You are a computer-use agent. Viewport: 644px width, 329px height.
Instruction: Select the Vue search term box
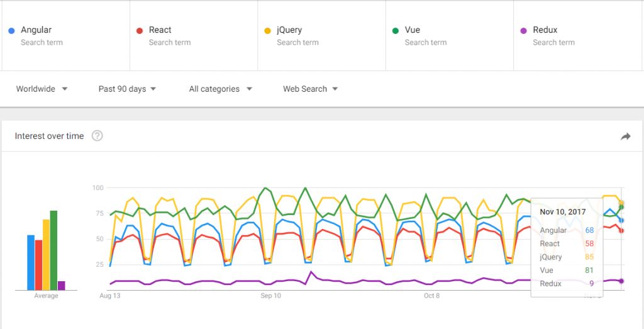pos(450,35)
